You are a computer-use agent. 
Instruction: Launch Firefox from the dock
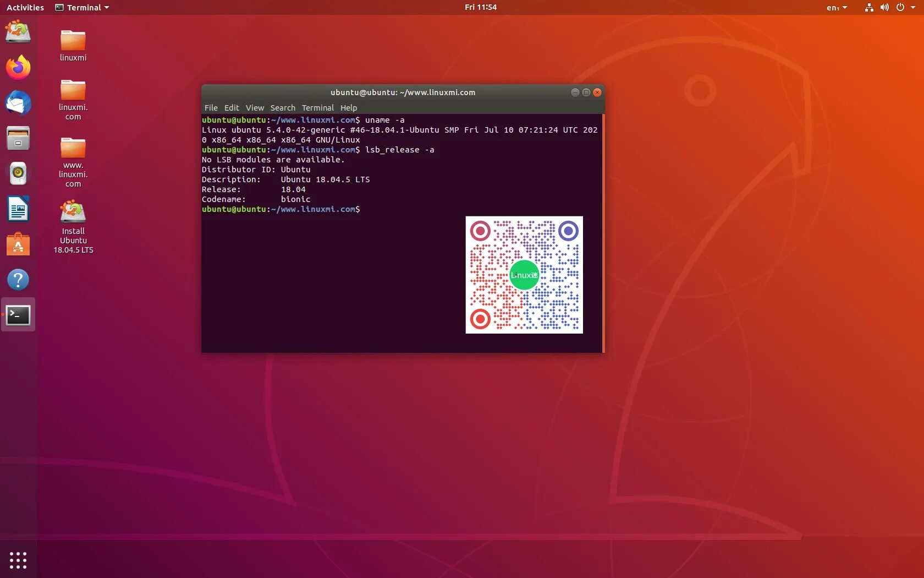(18, 67)
